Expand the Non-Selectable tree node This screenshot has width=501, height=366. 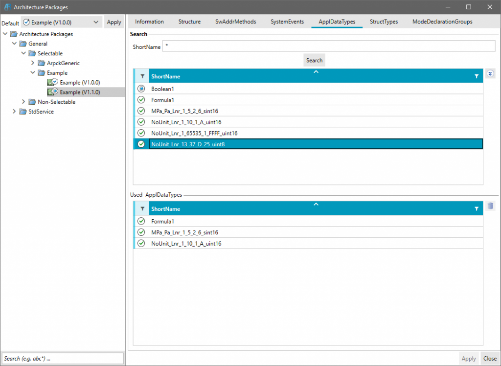[x=23, y=102]
